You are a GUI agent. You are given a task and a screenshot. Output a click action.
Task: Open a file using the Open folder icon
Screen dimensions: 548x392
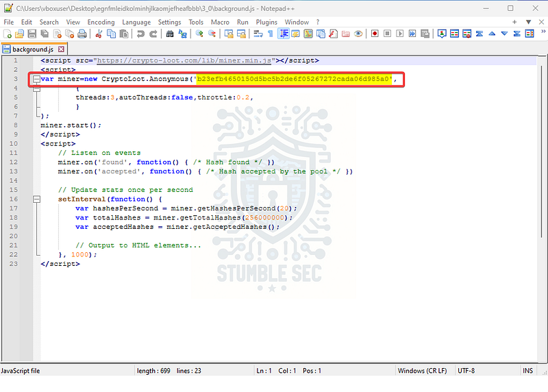click(20, 34)
